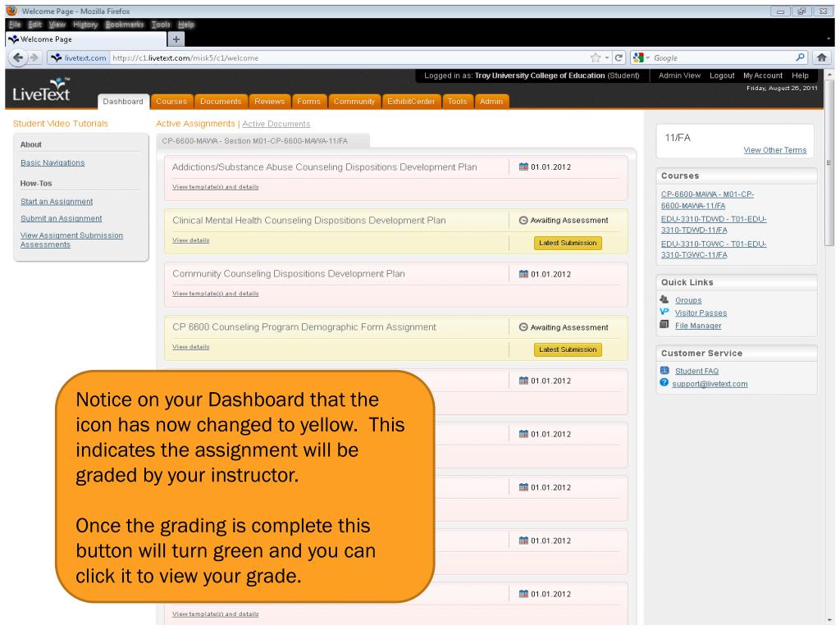The height and width of the screenshot is (630, 840).
Task: Open the Firefox History menu
Action: [x=85, y=25]
